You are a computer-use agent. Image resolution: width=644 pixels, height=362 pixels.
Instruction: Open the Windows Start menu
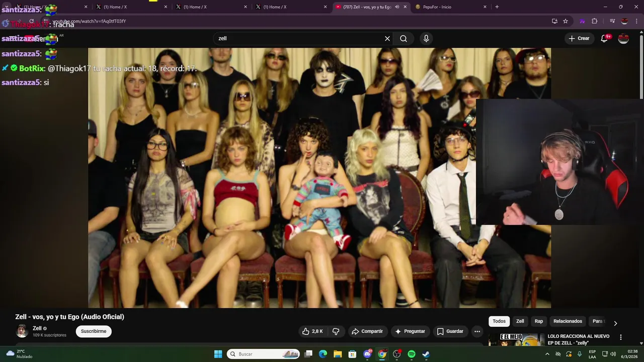coord(218,354)
